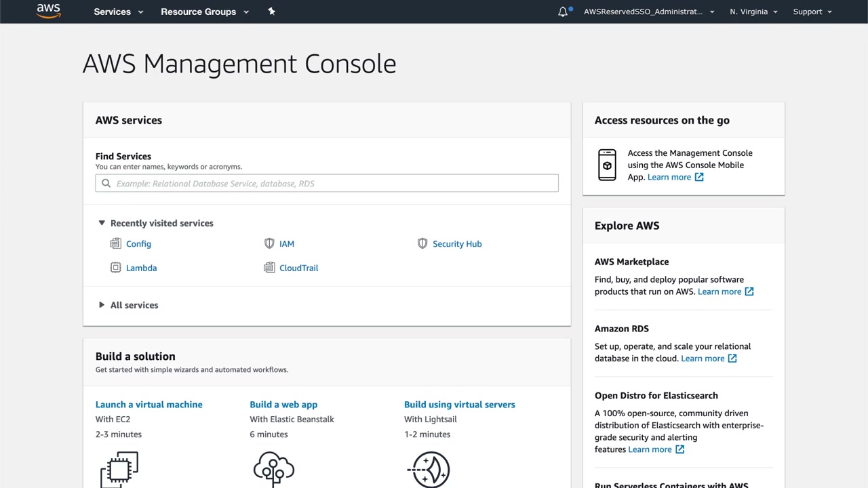Click the Lambda chip icon
The width and height of the screenshot is (868, 488).
[115, 268]
